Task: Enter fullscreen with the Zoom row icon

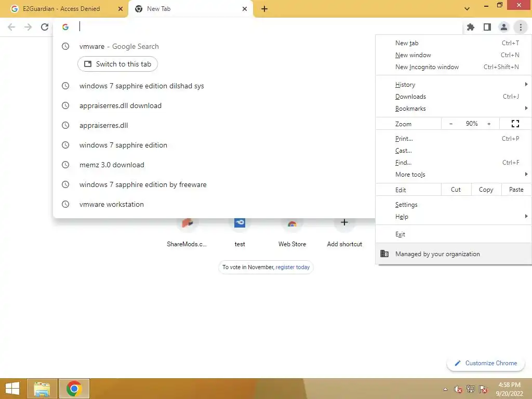Action: click(x=515, y=124)
